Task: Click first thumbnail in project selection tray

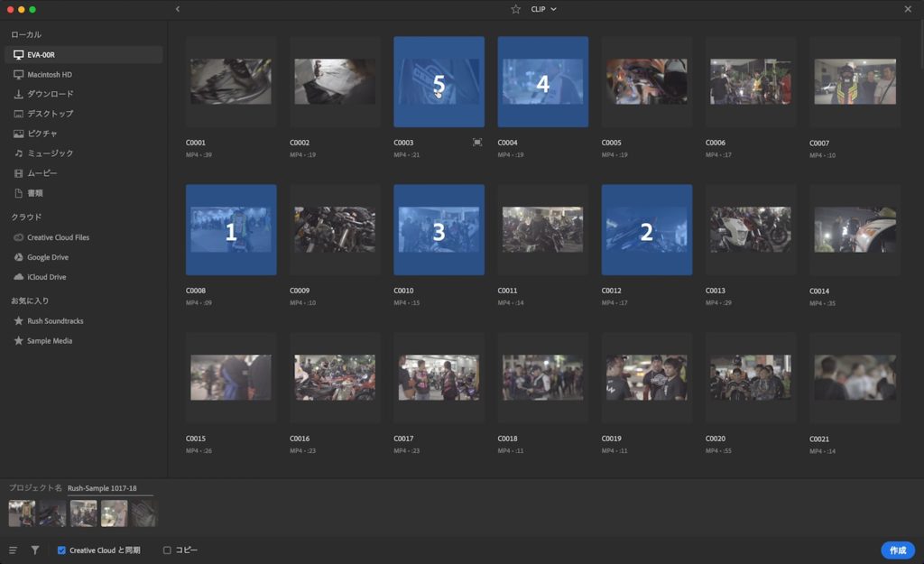Action: 22,513
